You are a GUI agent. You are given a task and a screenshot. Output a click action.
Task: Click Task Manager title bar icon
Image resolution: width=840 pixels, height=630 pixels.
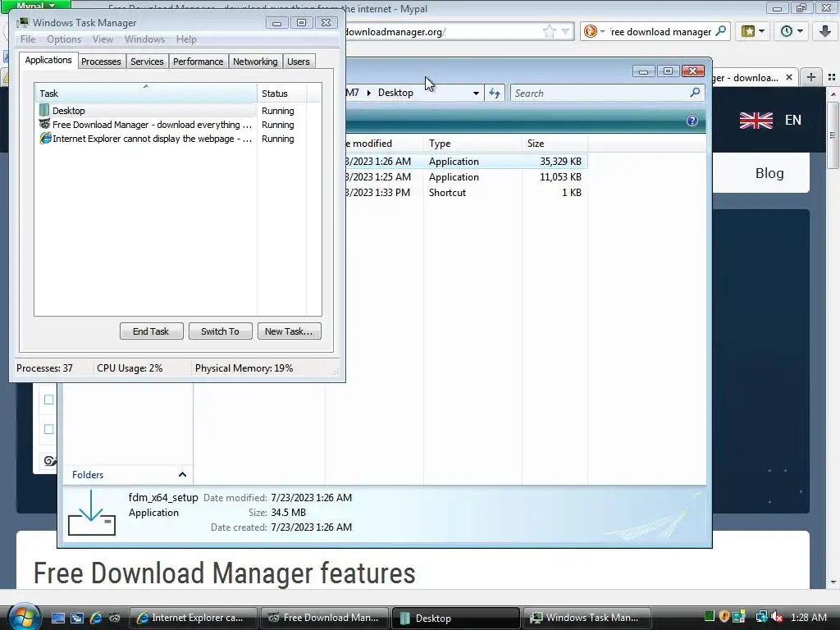(22, 22)
